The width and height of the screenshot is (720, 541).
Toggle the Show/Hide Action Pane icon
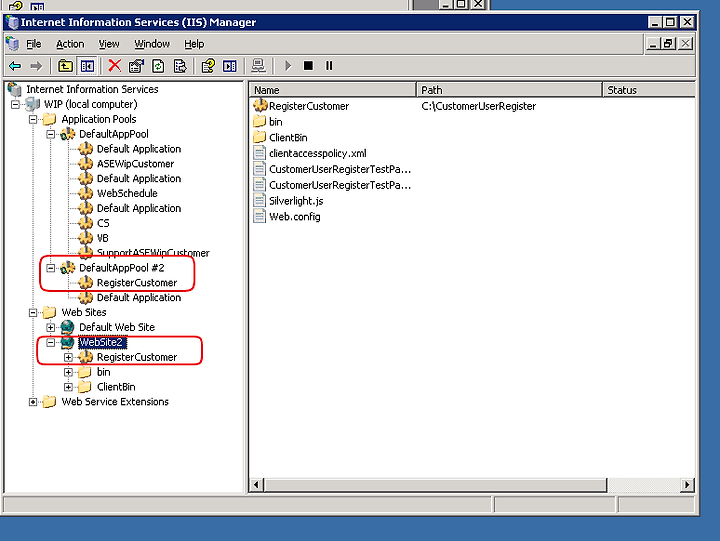[230, 66]
